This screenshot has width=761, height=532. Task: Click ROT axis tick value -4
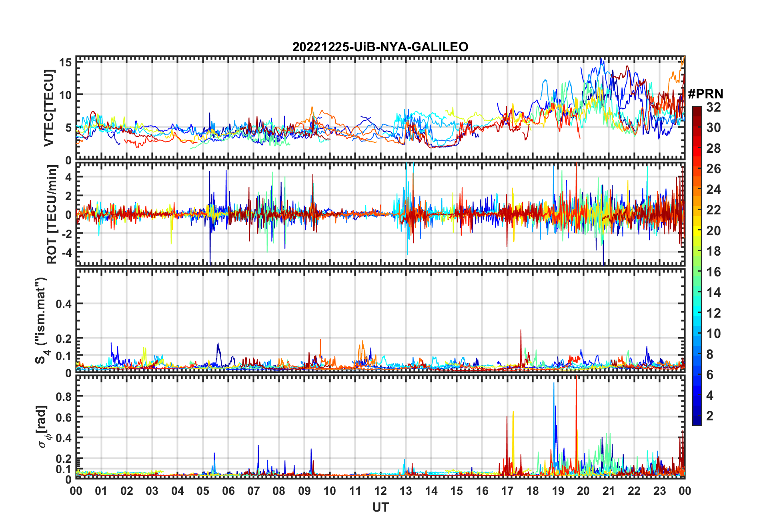(66, 252)
